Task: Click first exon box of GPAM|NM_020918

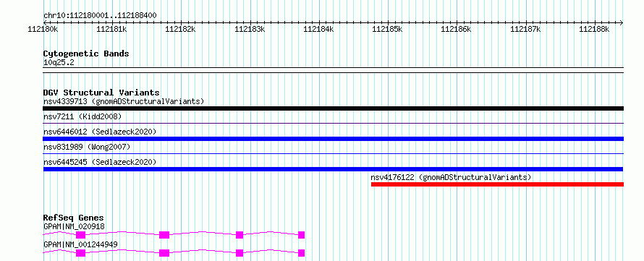Action: (x=80, y=235)
